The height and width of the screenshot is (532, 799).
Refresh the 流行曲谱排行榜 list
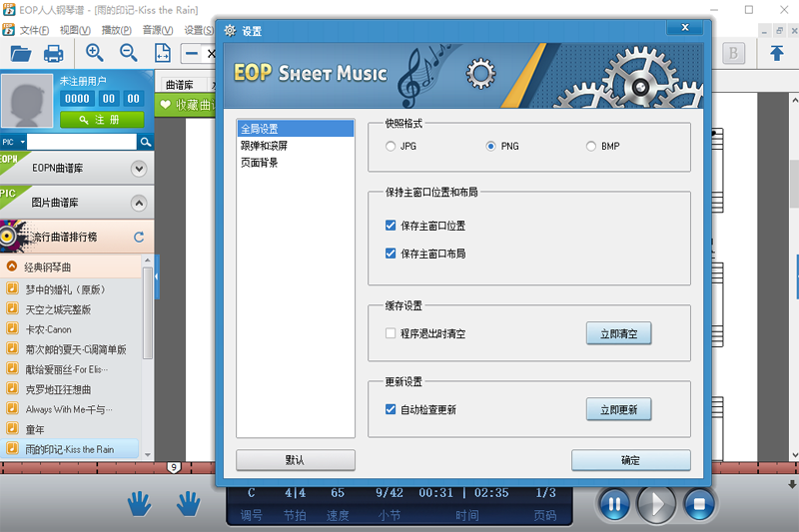(139, 237)
